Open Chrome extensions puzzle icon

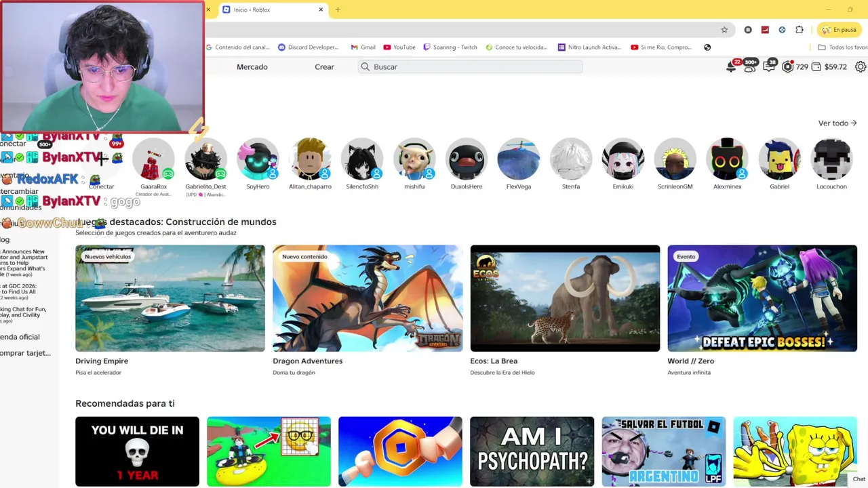pyautogui.click(x=800, y=30)
